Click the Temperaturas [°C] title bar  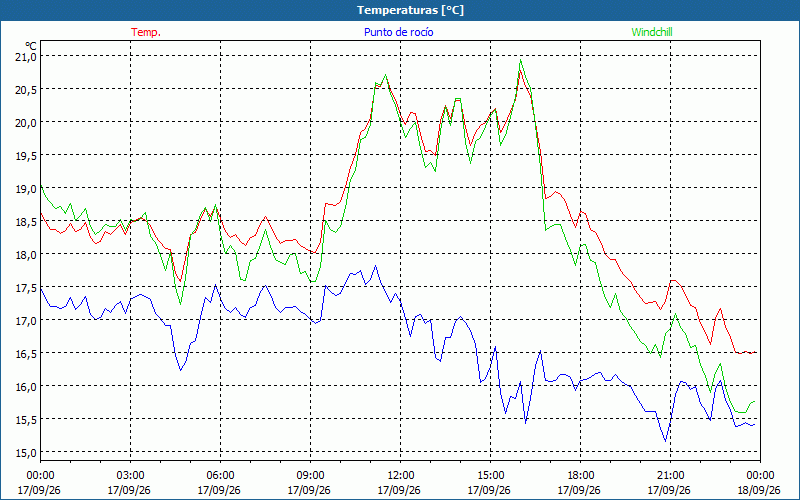[x=400, y=10]
